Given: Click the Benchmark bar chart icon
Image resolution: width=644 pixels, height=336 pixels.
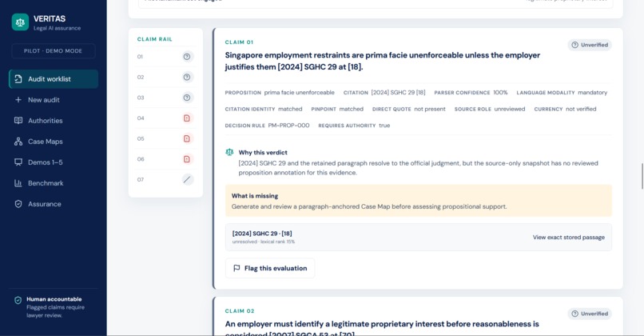Looking at the screenshot, I should (18, 183).
